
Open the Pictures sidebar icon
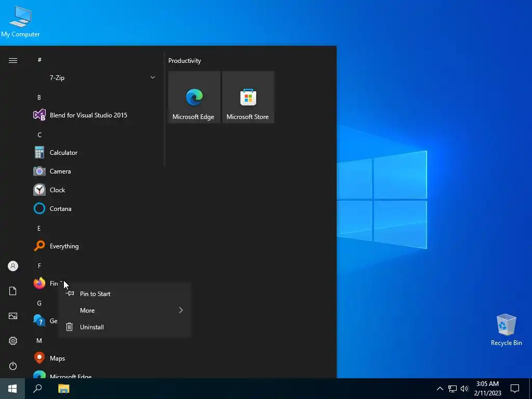(x=13, y=316)
